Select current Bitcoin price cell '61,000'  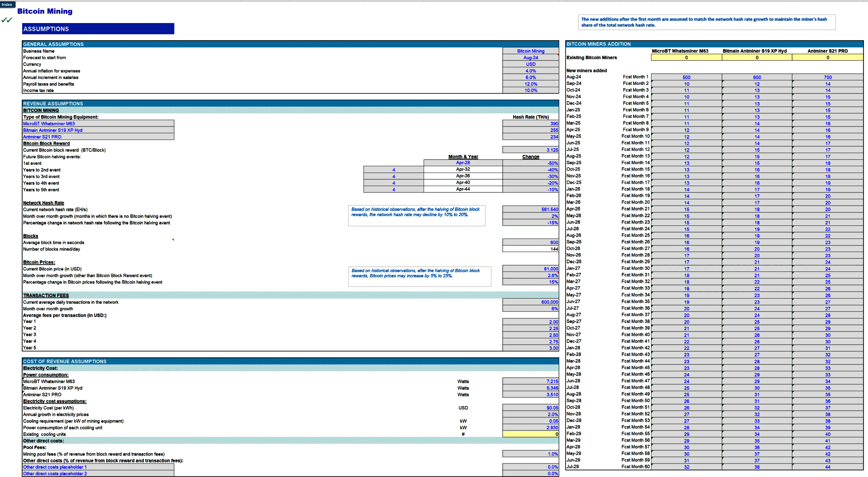[531, 269]
